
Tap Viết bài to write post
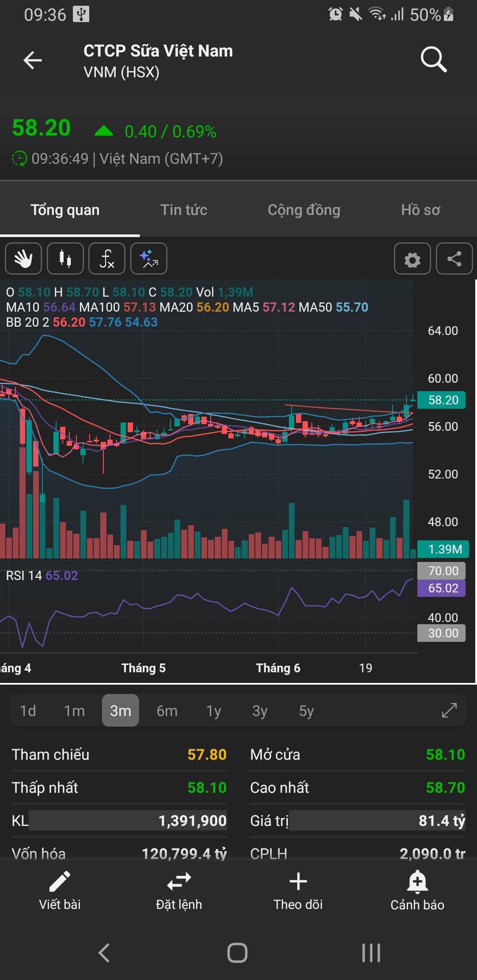coord(60,891)
